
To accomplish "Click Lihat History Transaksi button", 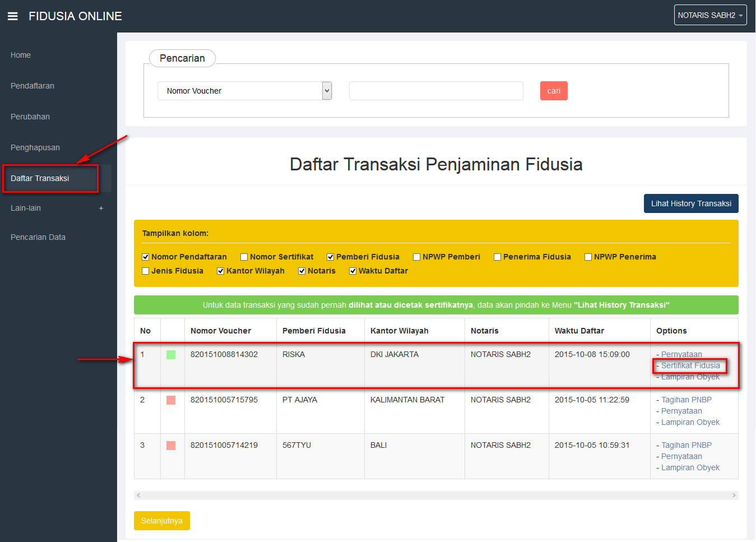I will tap(690, 203).
